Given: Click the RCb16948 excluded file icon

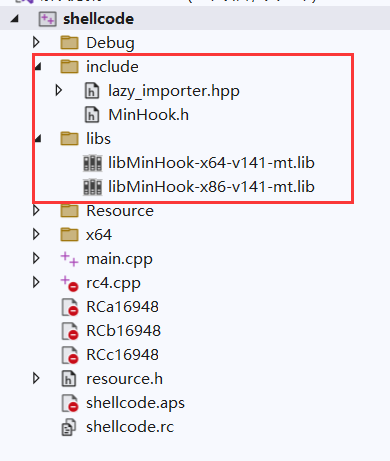Looking at the screenshot, I should (70, 331).
